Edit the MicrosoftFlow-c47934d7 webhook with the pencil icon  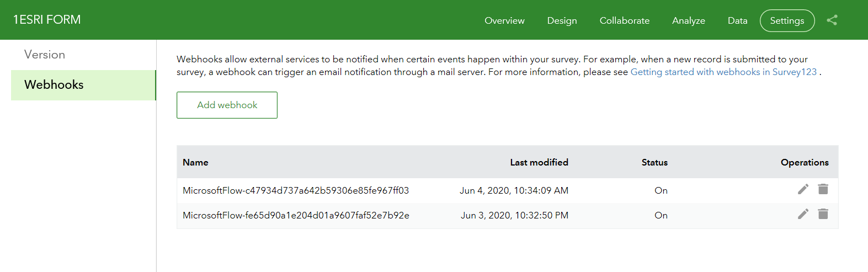[x=803, y=189]
